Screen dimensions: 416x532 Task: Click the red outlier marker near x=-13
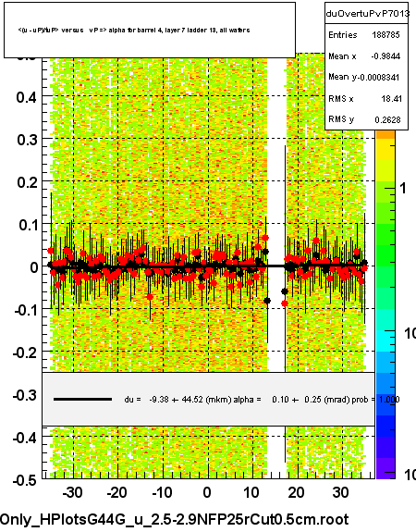(x=150, y=297)
